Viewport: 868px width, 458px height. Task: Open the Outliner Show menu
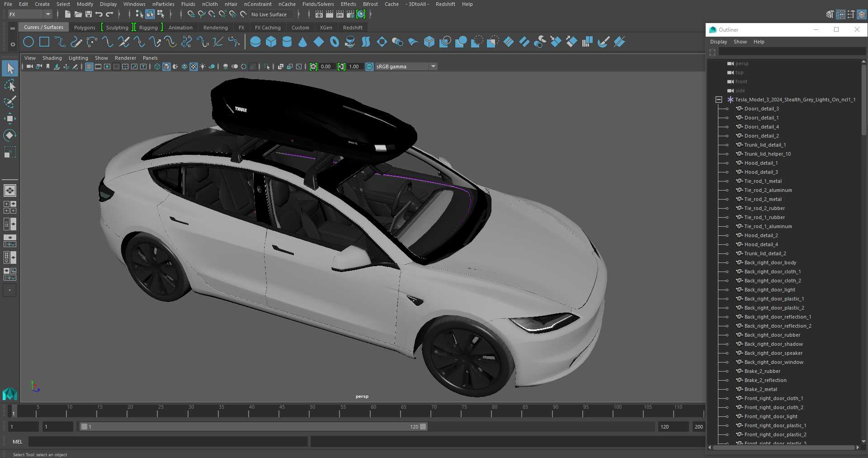pos(740,42)
